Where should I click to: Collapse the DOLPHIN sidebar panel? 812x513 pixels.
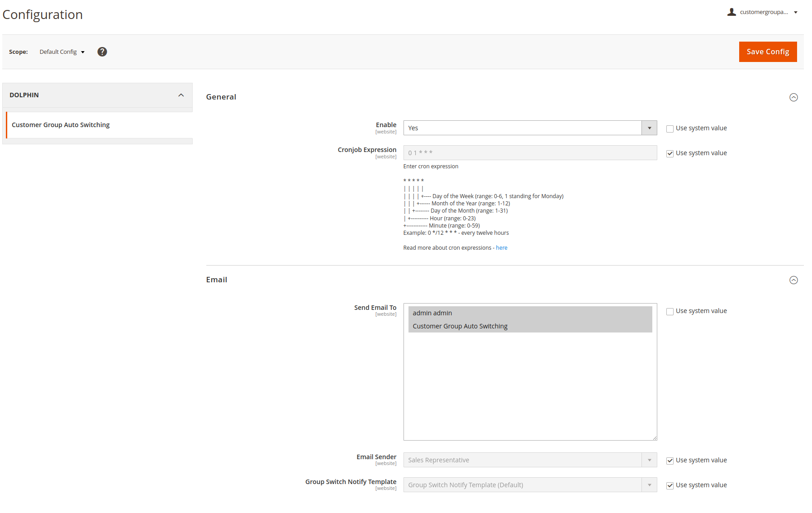click(x=181, y=95)
